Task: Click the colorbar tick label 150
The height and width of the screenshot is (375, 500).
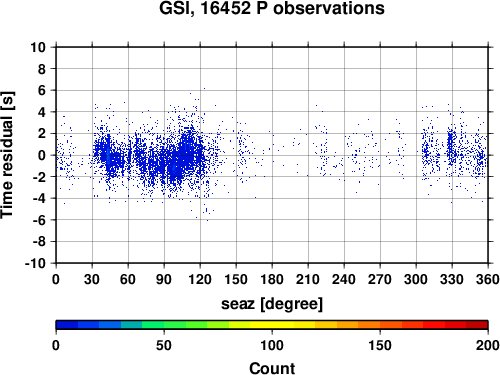Action: pos(380,345)
